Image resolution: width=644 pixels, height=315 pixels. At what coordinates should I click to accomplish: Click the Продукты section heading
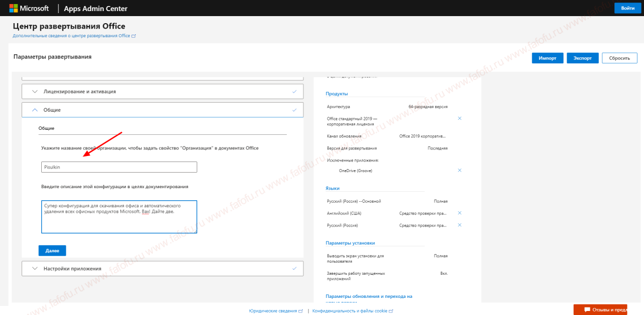pos(337,94)
